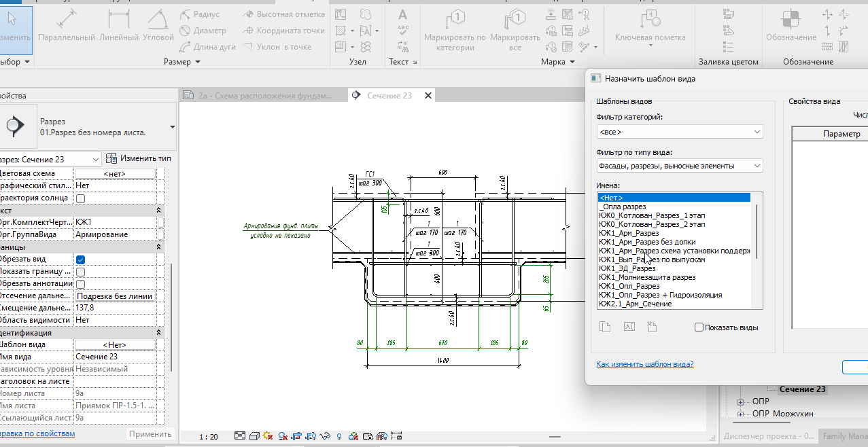This screenshot has width=868, height=447.
Task: Select the Angular dimension tool
Action: [157, 26]
